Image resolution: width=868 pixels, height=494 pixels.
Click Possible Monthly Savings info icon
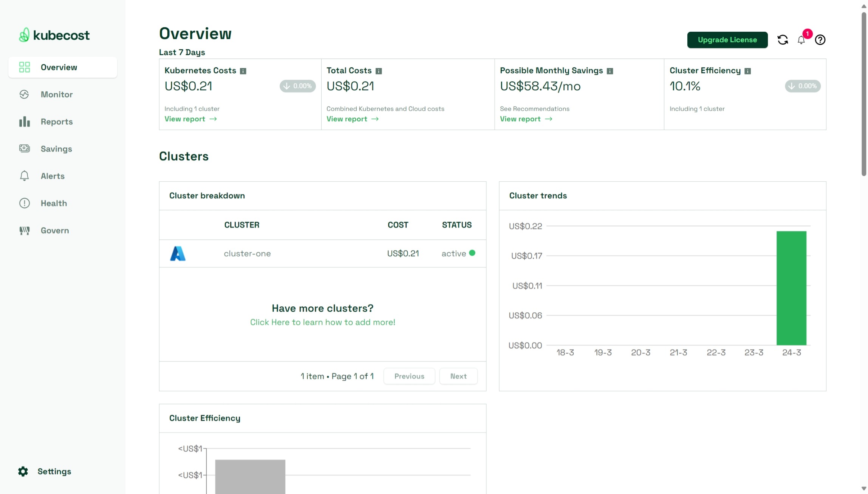pyautogui.click(x=610, y=71)
